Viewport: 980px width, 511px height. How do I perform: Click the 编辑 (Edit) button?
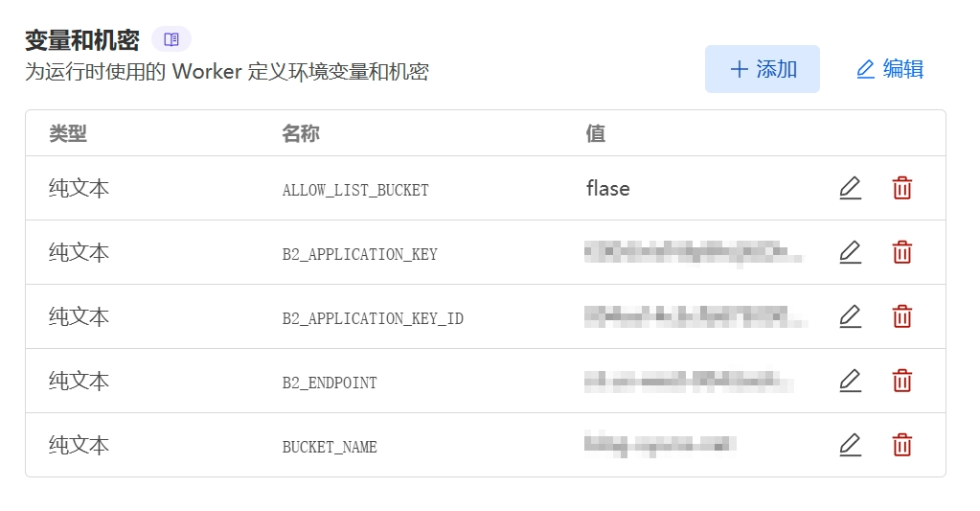click(x=889, y=69)
